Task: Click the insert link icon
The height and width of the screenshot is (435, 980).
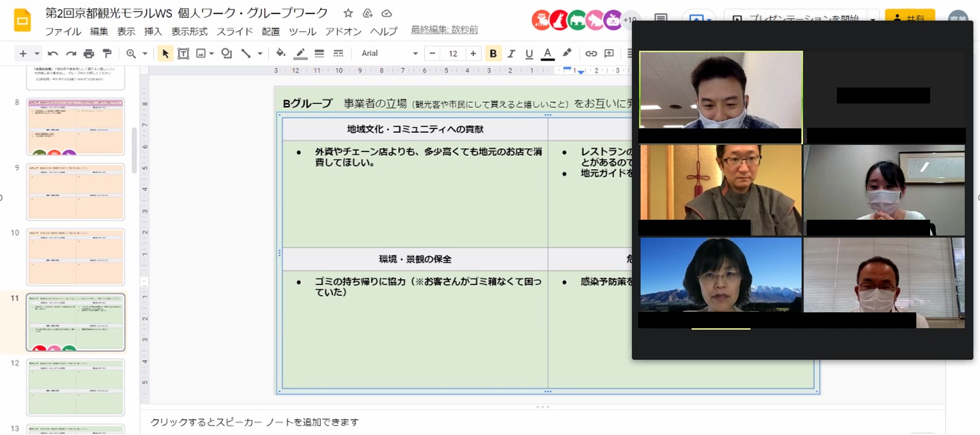Action: pos(591,54)
